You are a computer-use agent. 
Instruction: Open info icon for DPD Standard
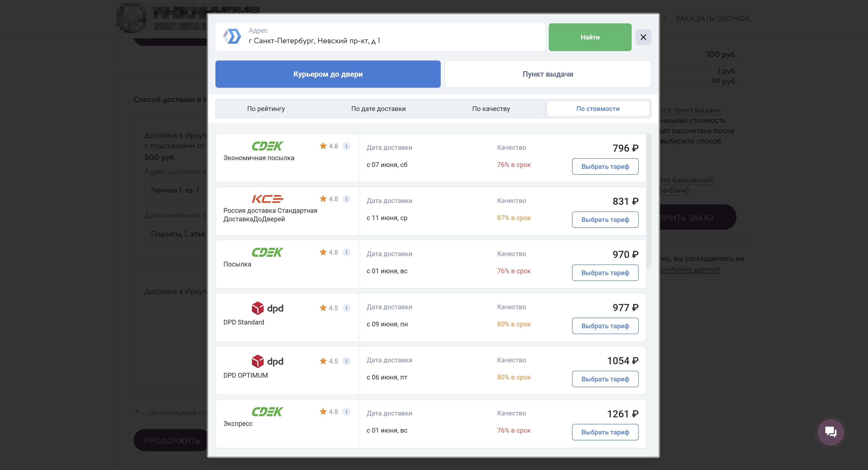(346, 308)
